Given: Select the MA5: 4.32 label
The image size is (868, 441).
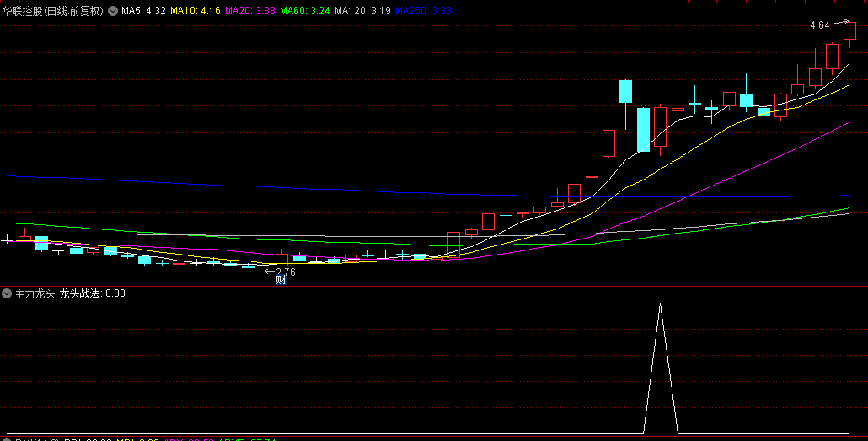Looking at the screenshot, I should [x=143, y=11].
